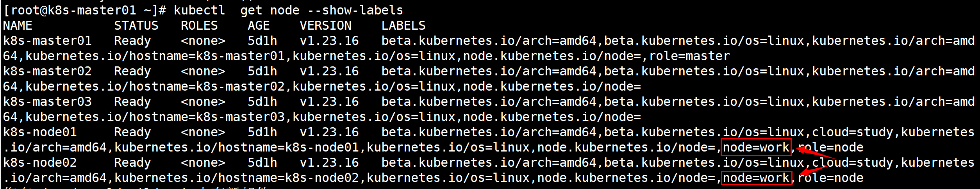Image resolution: width=980 pixels, height=189 pixels.
Task: Click the NAME column header
Action: pyautogui.click(x=18, y=25)
